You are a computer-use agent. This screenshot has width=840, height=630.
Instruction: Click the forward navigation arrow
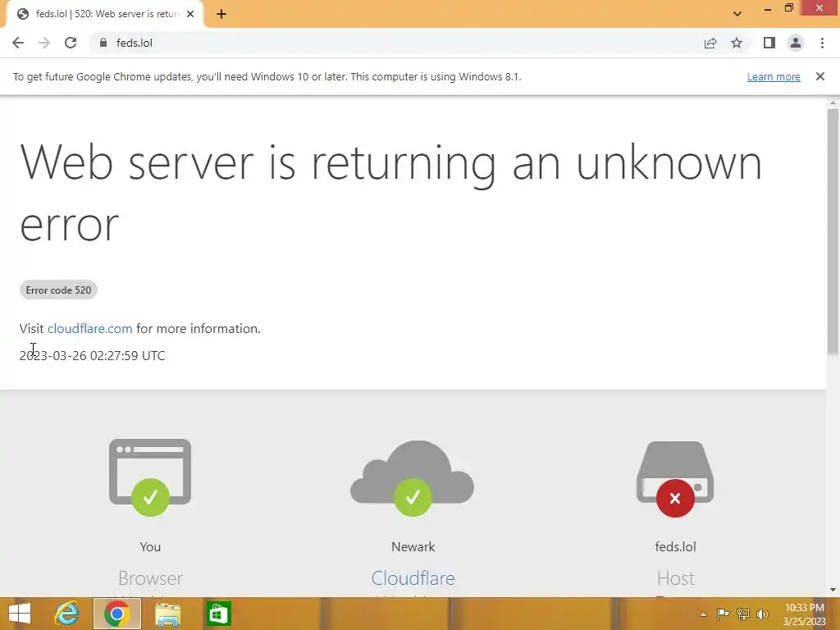44,43
